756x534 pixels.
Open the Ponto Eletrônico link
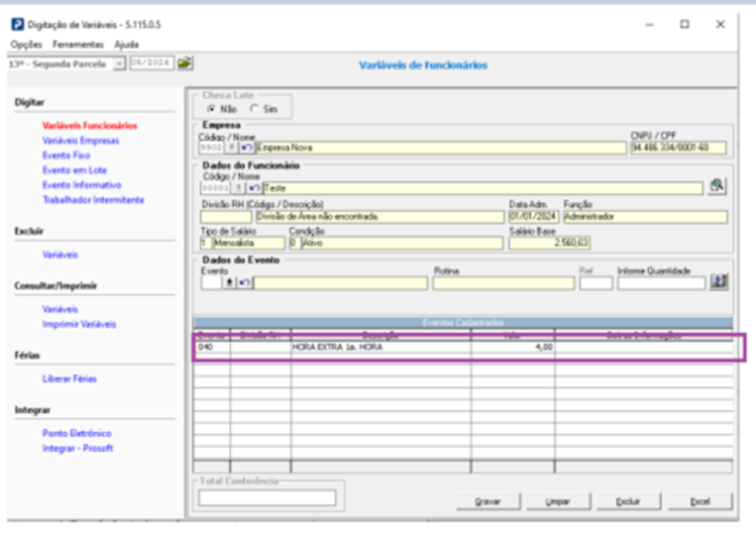(76, 433)
